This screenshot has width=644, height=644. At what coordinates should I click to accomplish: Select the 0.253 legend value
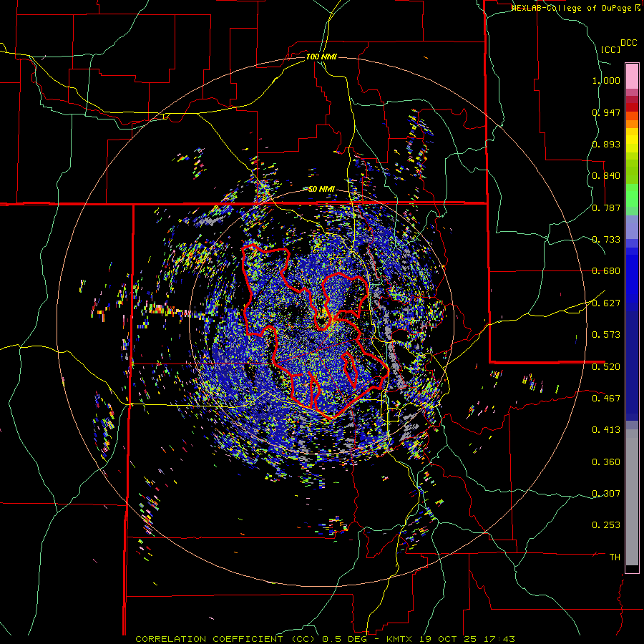pyautogui.click(x=606, y=525)
